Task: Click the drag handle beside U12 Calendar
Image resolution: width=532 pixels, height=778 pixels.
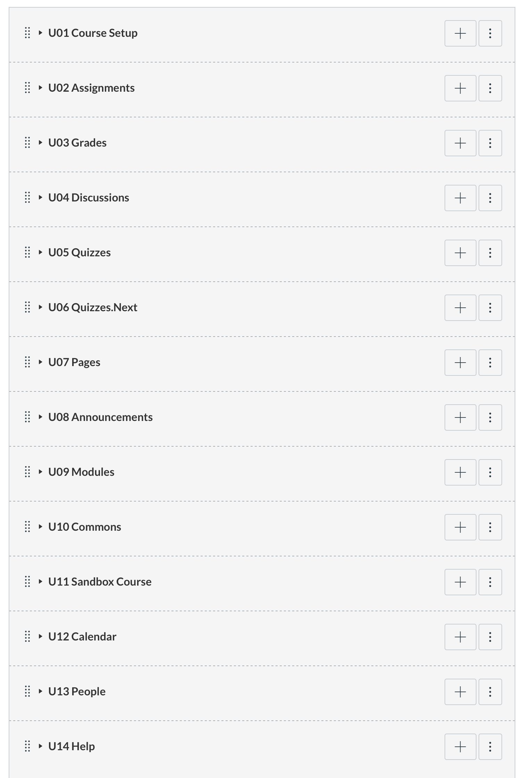Action: [28, 637]
